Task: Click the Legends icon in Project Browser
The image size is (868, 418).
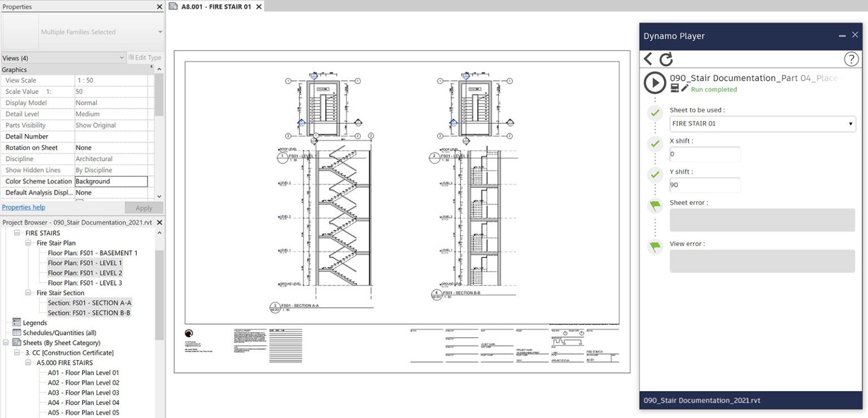Action: click(17, 322)
